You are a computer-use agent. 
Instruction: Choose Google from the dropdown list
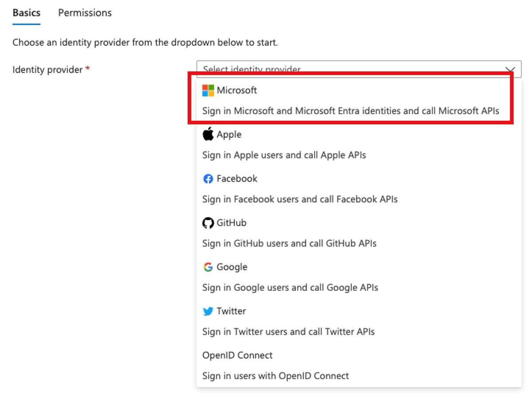click(232, 267)
